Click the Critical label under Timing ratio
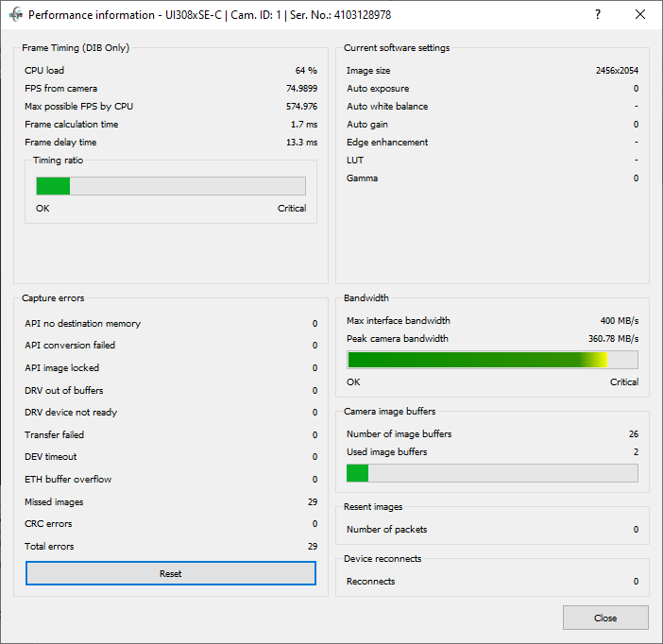 click(x=292, y=209)
